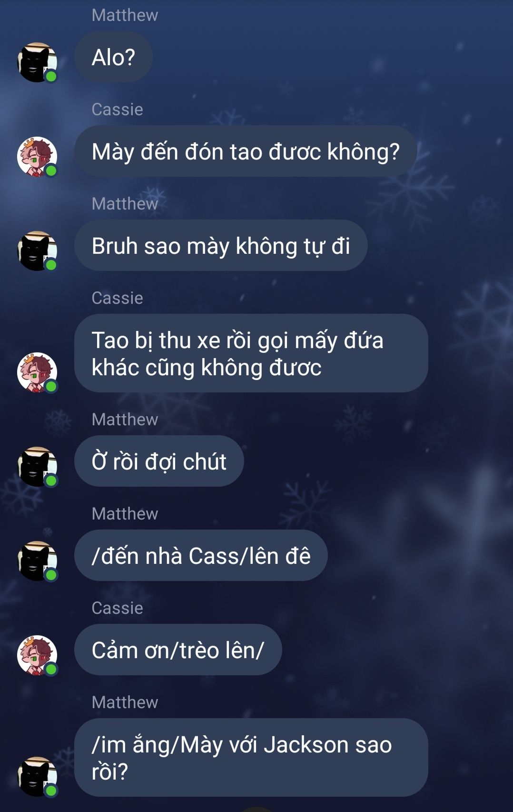Open Matthew's avatar beside '/đến nhà Cass/lên đê'
The image size is (513, 812).
[x=37, y=561]
